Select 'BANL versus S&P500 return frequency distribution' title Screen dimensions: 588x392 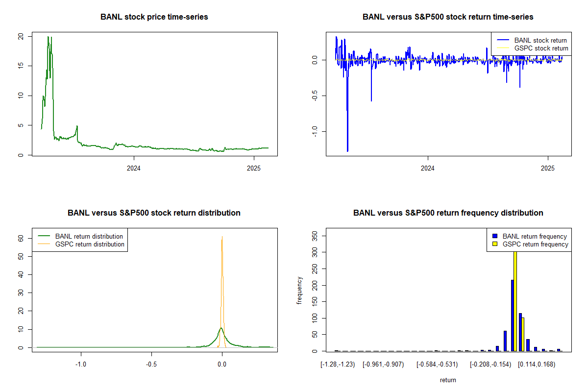click(448, 213)
